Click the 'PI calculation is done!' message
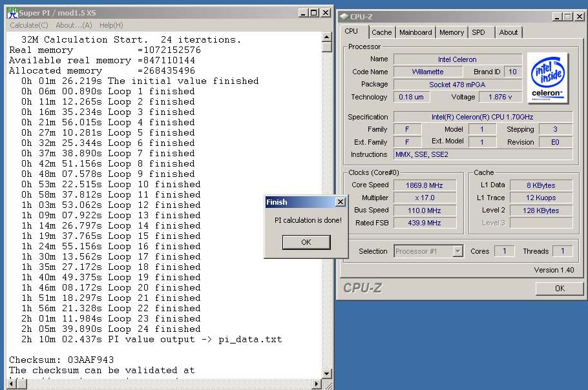This screenshot has height=390, width=588. [308, 220]
